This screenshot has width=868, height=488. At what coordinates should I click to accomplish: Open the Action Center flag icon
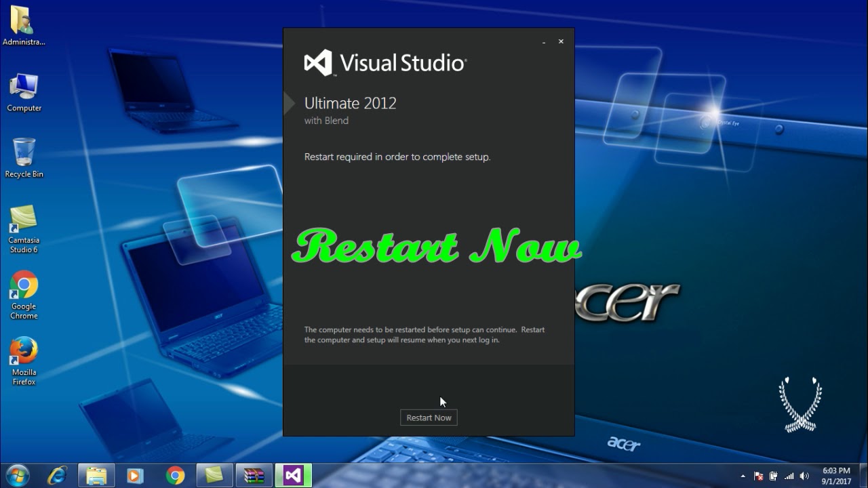pyautogui.click(x=759, y=476)
